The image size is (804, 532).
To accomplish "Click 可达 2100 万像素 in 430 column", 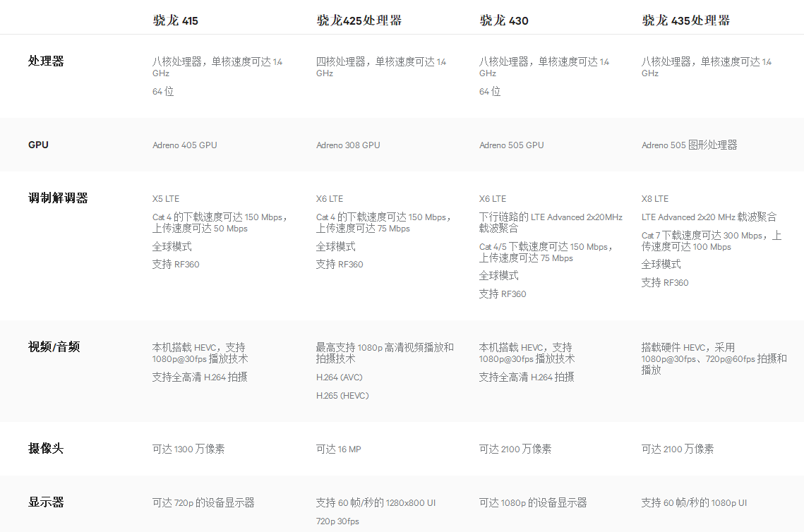I will coord(515,449).
